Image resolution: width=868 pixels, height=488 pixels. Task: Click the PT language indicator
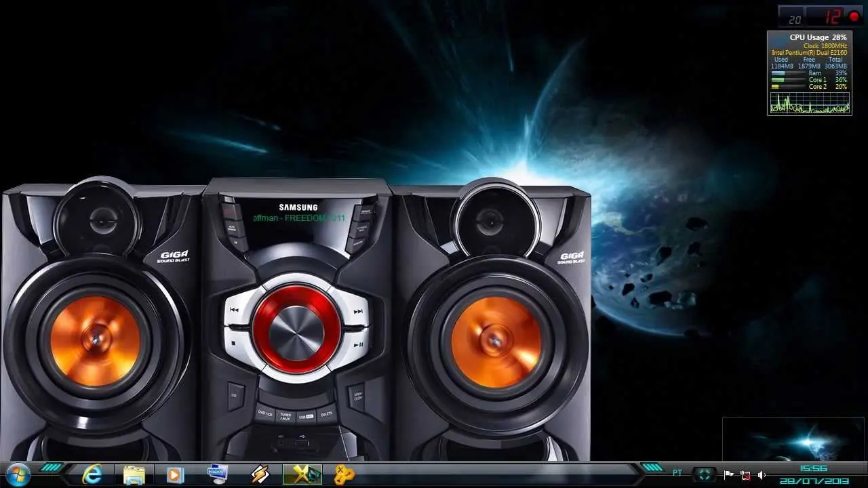(677, 472)
